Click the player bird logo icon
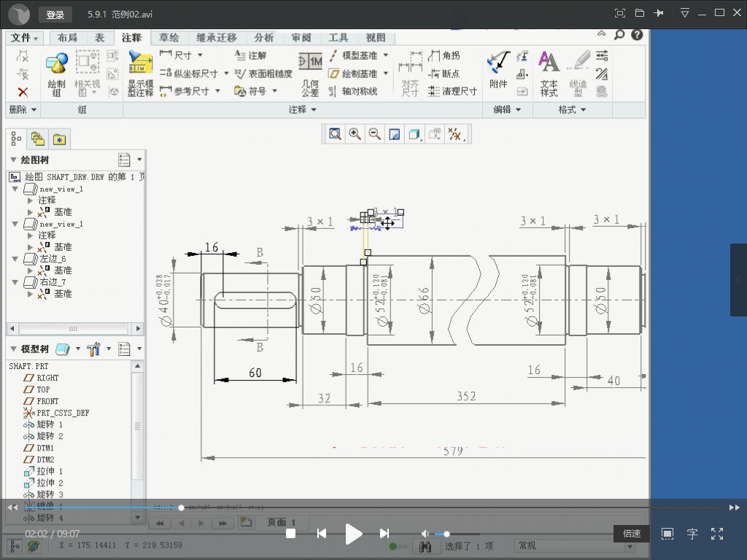The image size is (747, 560). tap(18, 15)
